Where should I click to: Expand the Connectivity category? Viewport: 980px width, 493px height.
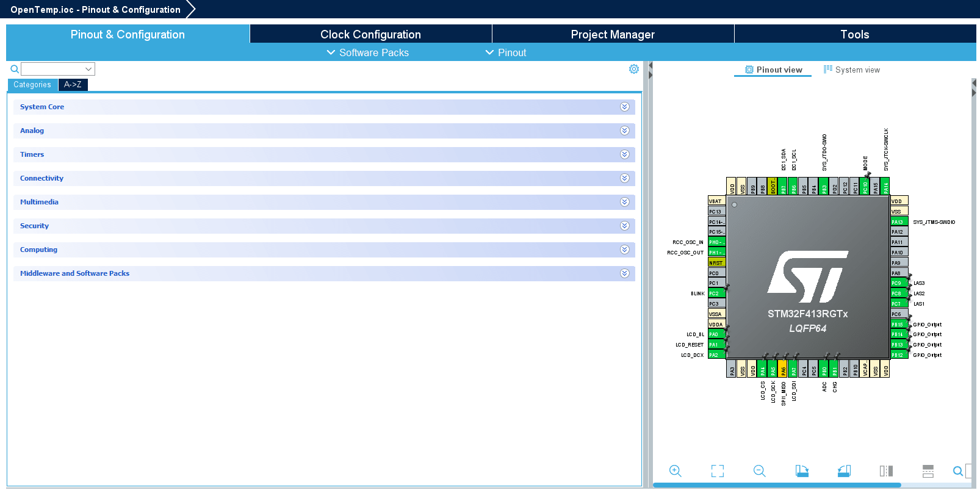tap(625, 178)
